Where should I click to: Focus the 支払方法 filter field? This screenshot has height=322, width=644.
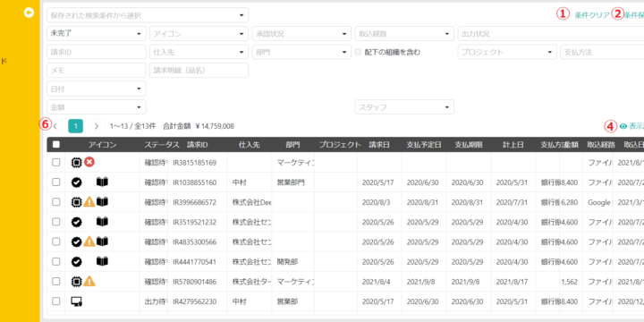click(602, 52)
